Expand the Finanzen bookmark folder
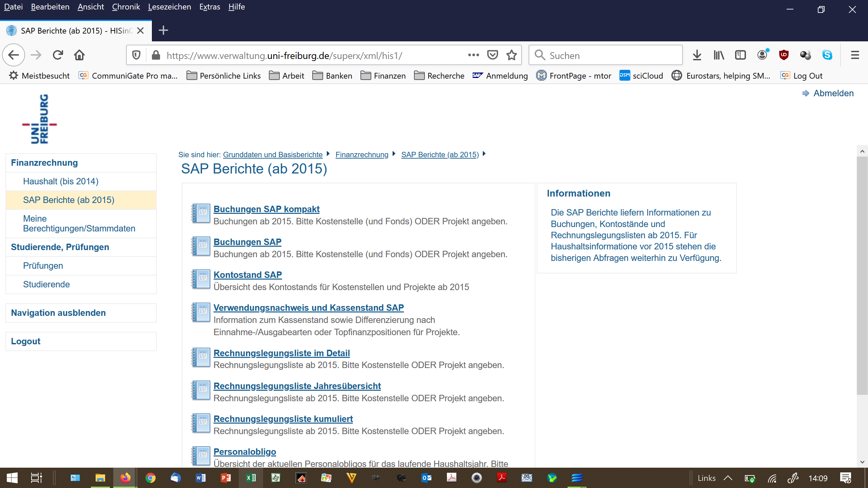The width and height of the screenshot is (868, 488). pyautogui.click(x=383, y=76)
